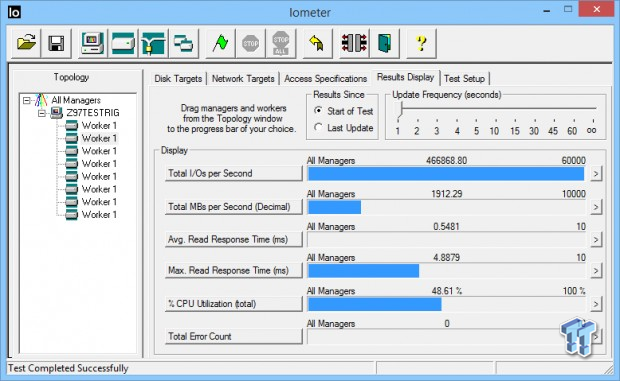Select the highlighted second Worker 1
The height and width of the screenshot is (381, 620).
[99, 138]
